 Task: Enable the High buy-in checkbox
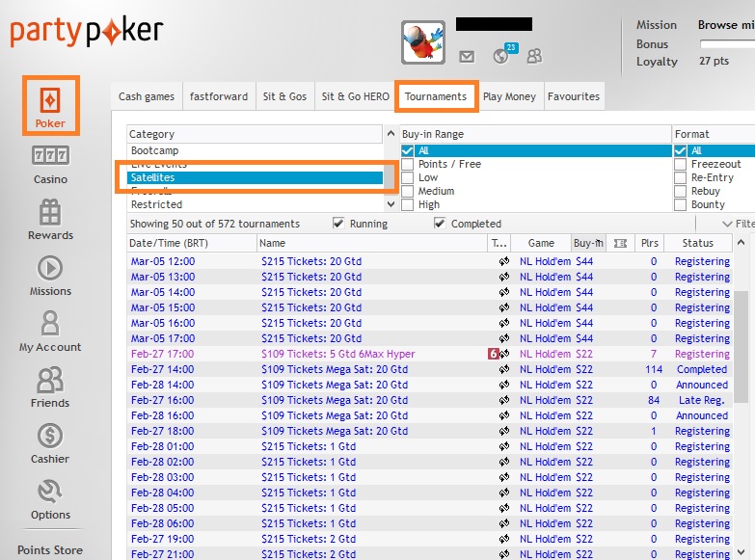coord(407,204)
